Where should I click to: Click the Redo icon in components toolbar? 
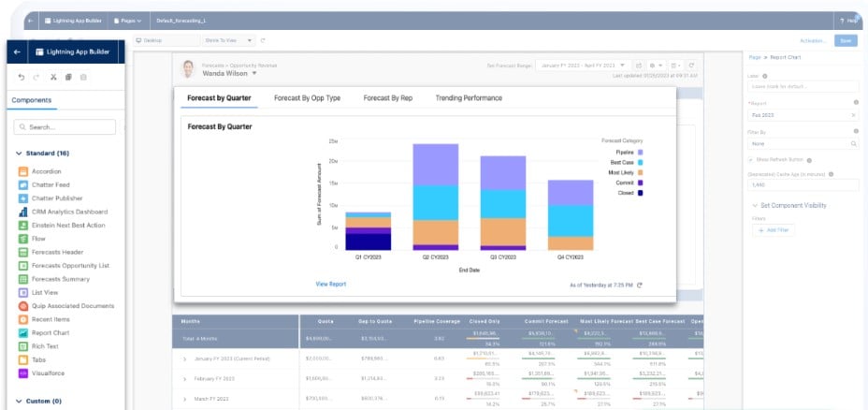tap(36, 77)
